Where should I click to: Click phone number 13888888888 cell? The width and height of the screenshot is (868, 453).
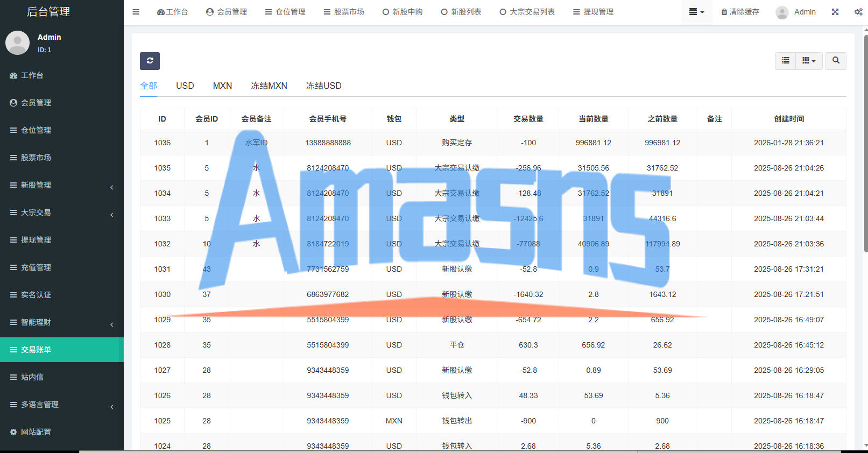pos(328,143)
